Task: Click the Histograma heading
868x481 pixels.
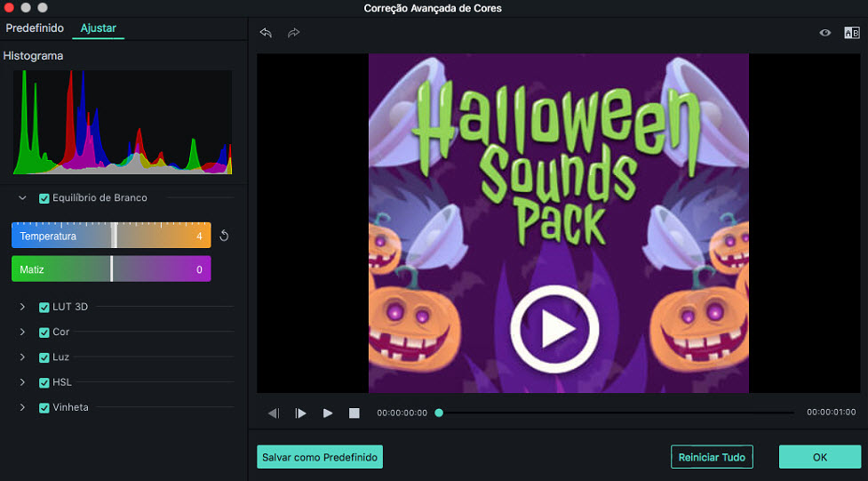Action: click(x=33, y=56)
